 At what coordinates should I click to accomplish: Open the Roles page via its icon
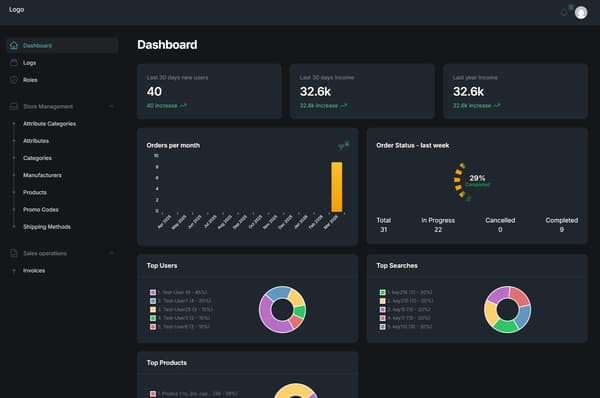click(14, 80)
